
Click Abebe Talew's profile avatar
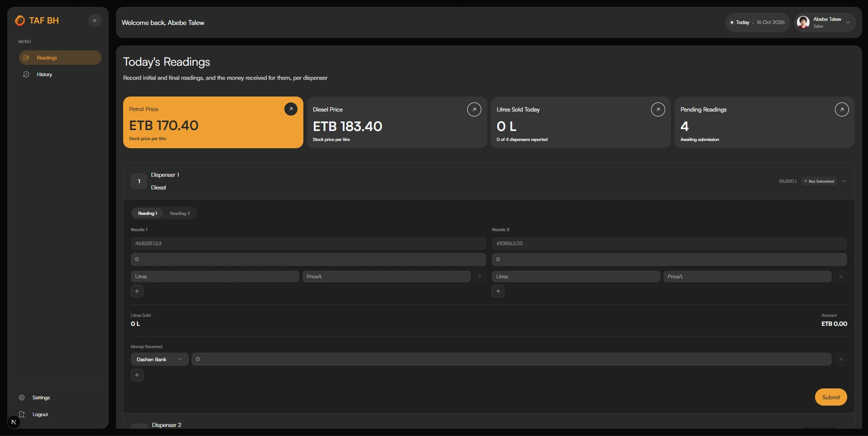tap(803, 22)
